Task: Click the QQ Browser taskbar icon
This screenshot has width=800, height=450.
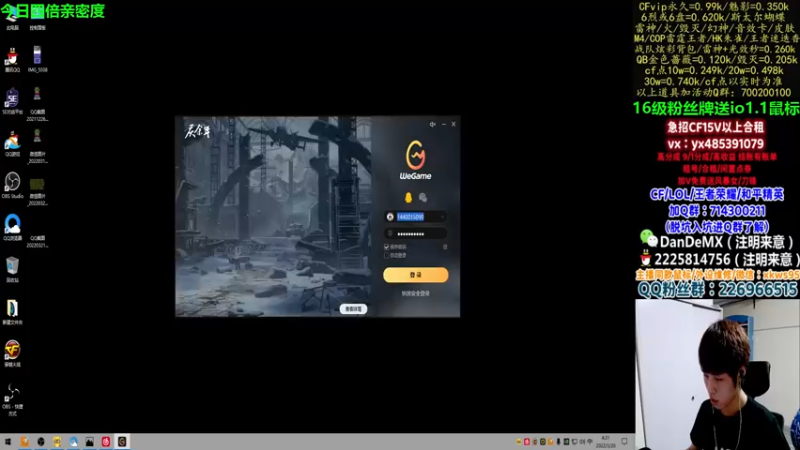Action: pos(73,442)
